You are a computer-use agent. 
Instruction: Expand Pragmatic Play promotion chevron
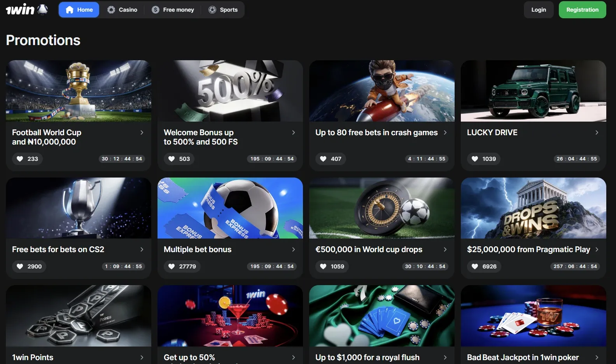[597, 249]
